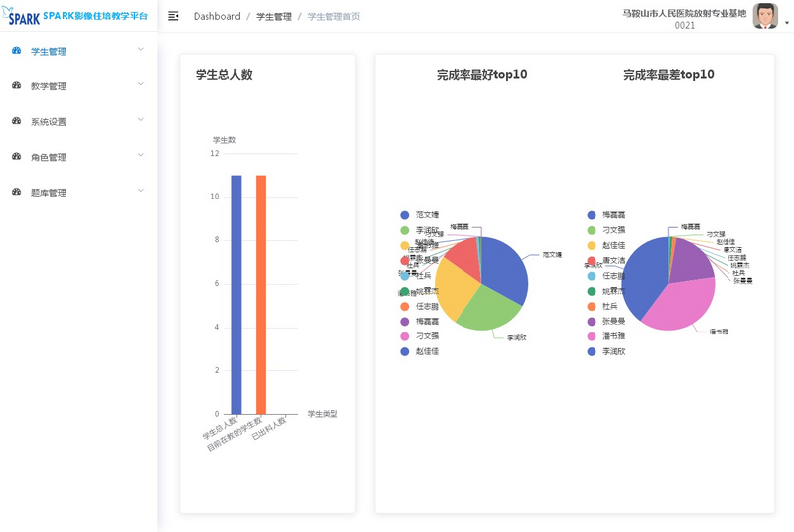The image size is (794, 532).
Task: Click the SPARK logo
Action: click(22, 17)
